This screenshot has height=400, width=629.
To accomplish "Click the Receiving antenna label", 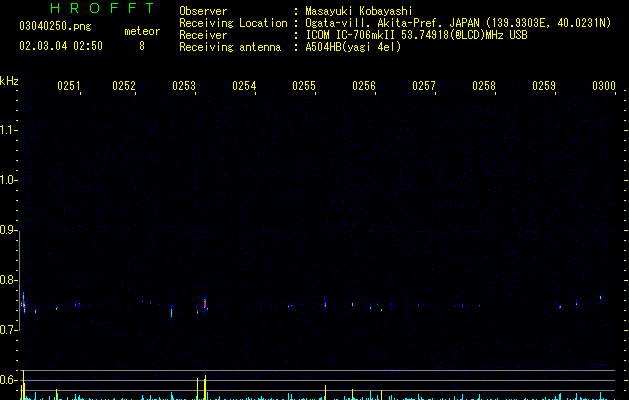I will [x=230, y=47].
